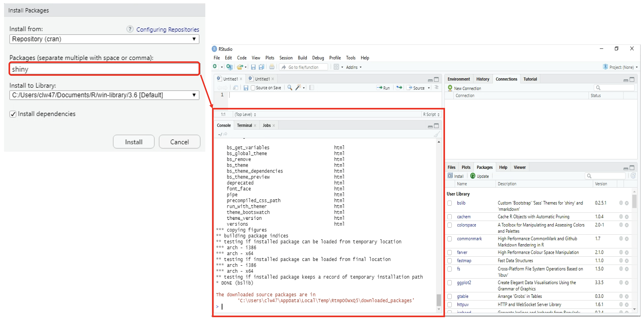Click the view current directory arrow in Console
Screen dimensions: 644x321
point(225,134)
